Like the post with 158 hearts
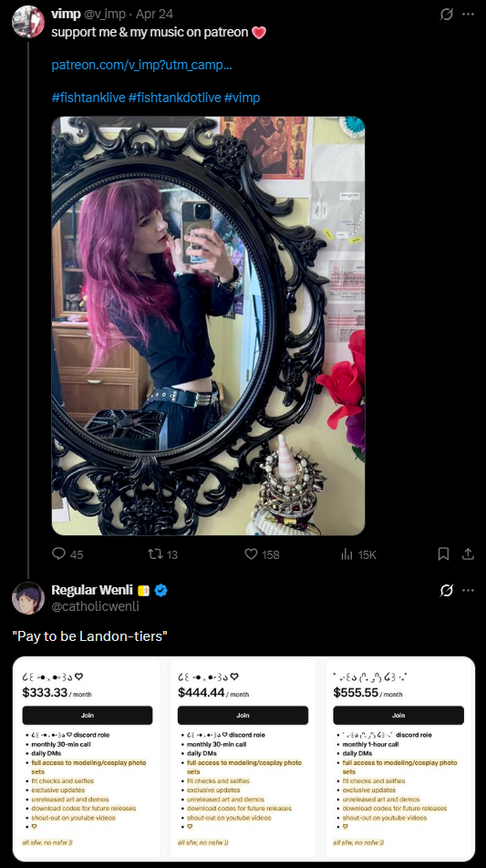Viewport: 486px width, 868px height. coord(252,553)
